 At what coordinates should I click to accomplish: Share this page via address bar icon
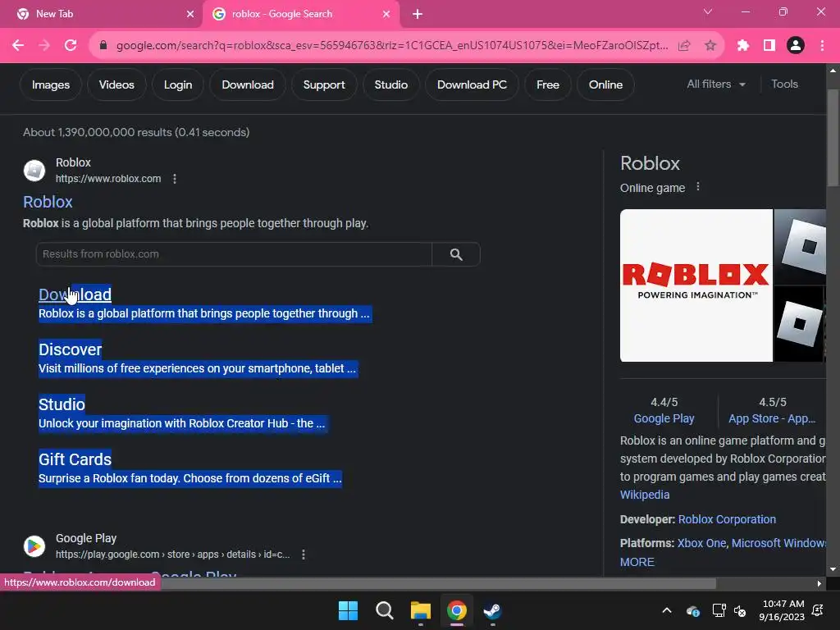(x=684, y=46)
